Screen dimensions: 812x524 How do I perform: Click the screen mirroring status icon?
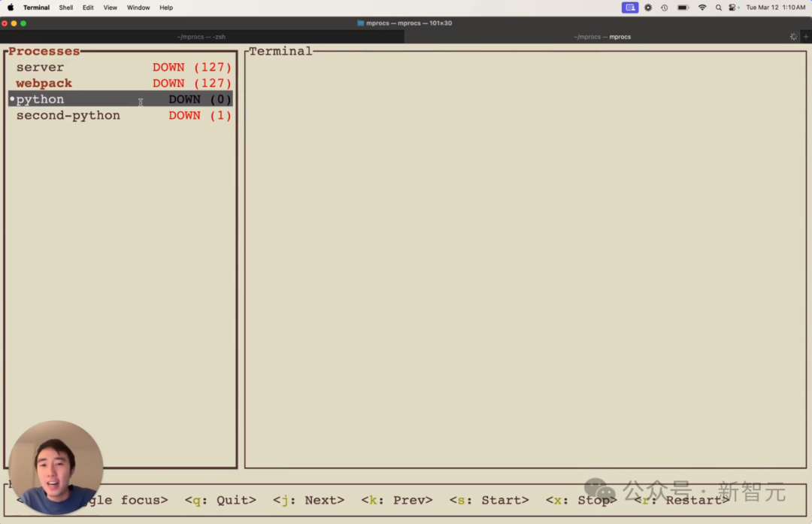click(630, 8)
